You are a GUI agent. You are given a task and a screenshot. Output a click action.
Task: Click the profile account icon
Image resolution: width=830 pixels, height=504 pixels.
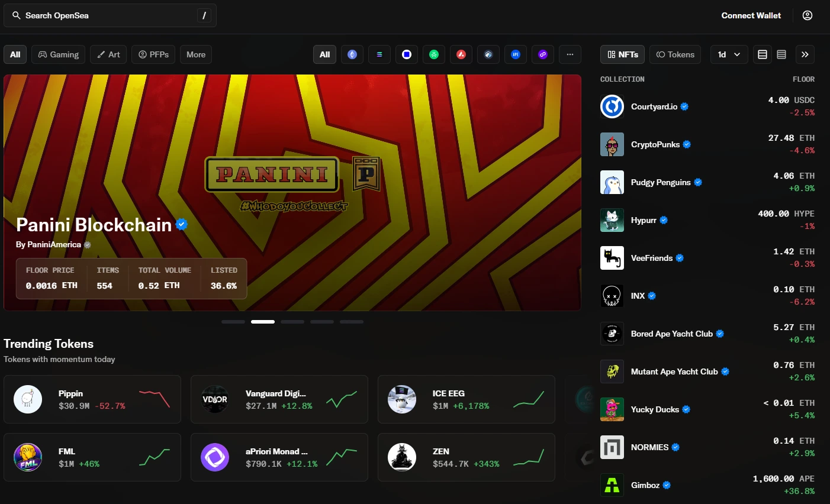tap(808, 15)
